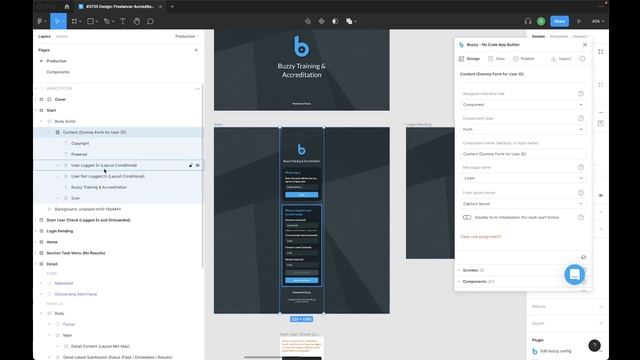Open the Import tab in Buzzy panel
This screenshot has height=360, width=640.
point(561,59)
